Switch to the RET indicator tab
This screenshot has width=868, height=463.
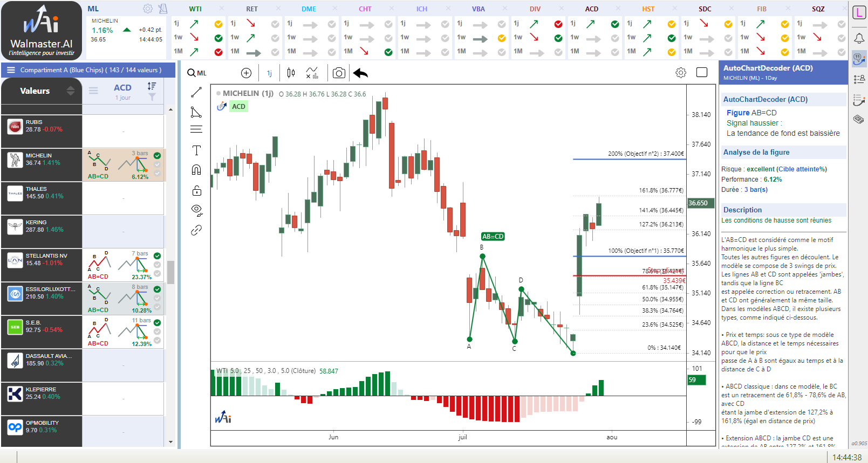tap(252, 9)
